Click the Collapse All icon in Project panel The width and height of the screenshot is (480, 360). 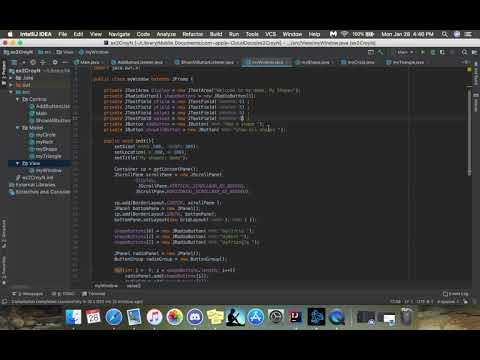[43, 62]
